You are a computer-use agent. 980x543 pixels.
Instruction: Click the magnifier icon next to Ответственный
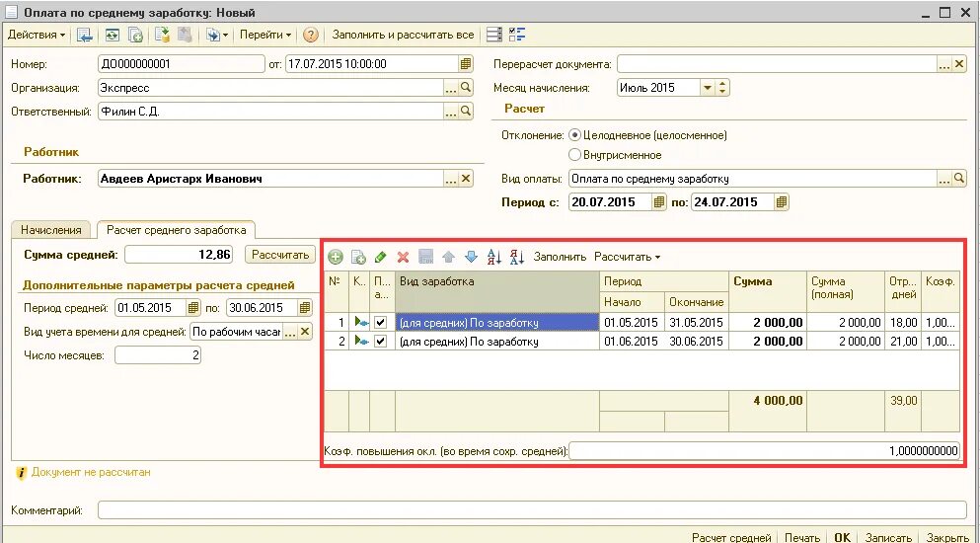tap(466, 112)
